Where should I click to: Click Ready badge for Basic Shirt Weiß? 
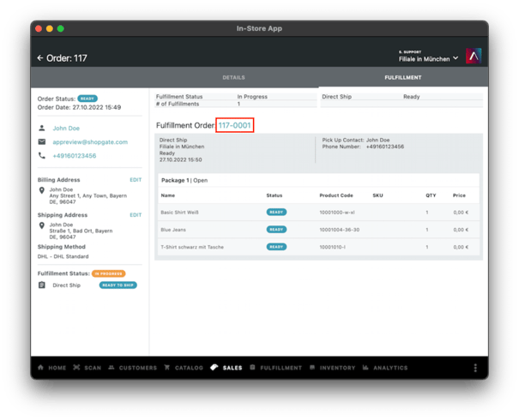pyautogui.click(x=276, y=213)
